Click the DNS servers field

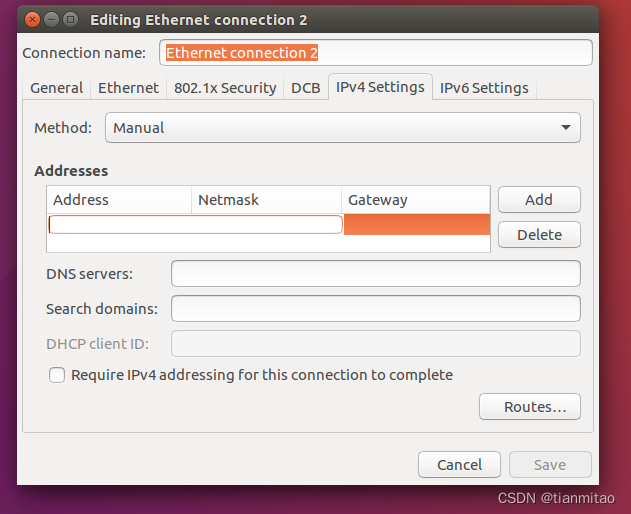(x=375, y=273)
